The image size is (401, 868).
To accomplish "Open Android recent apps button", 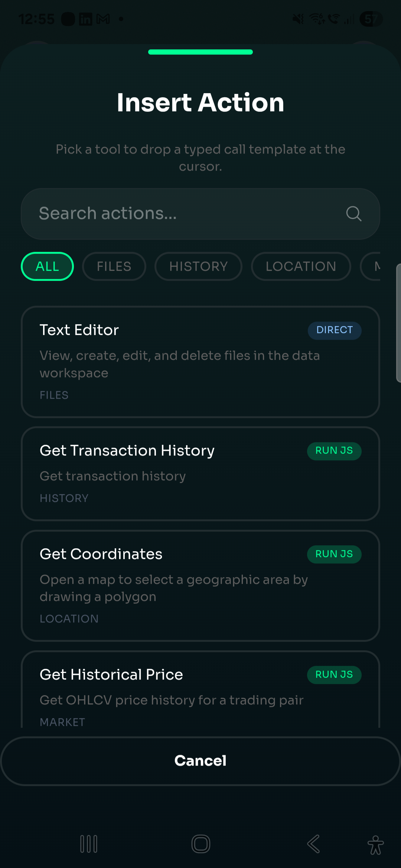I will tap(89, 844).
